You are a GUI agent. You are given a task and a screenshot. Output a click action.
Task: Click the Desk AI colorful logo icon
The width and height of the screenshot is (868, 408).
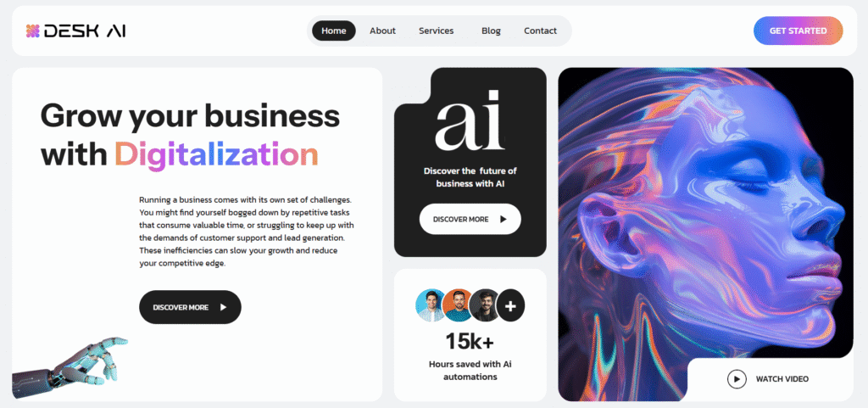[x=33, y=31]
